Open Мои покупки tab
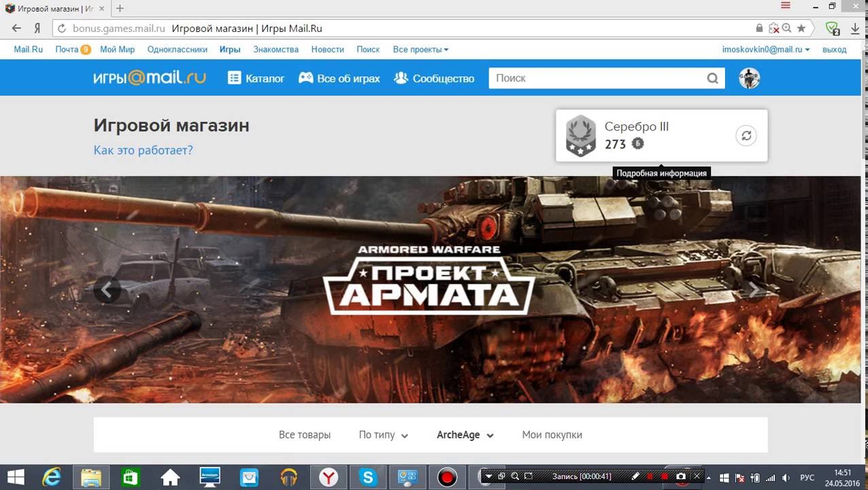The image size is (868, 490). click(552, 435)
